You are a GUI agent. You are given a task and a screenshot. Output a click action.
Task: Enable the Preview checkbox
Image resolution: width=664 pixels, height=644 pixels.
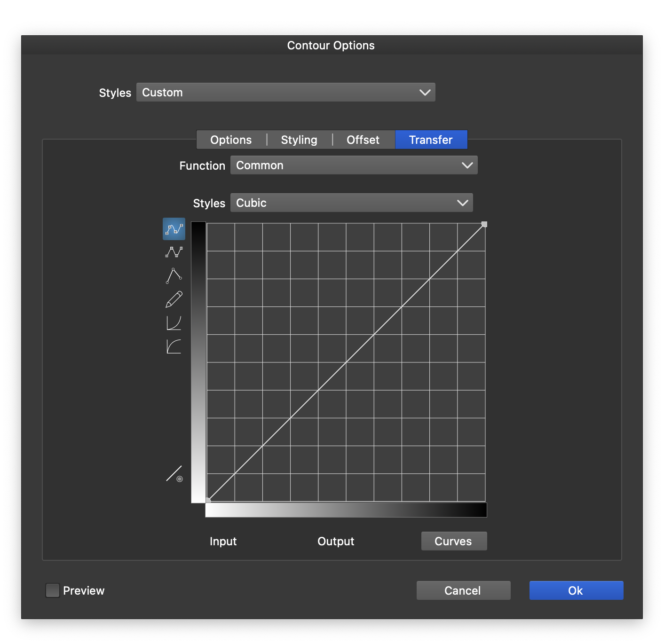[53, 590]
